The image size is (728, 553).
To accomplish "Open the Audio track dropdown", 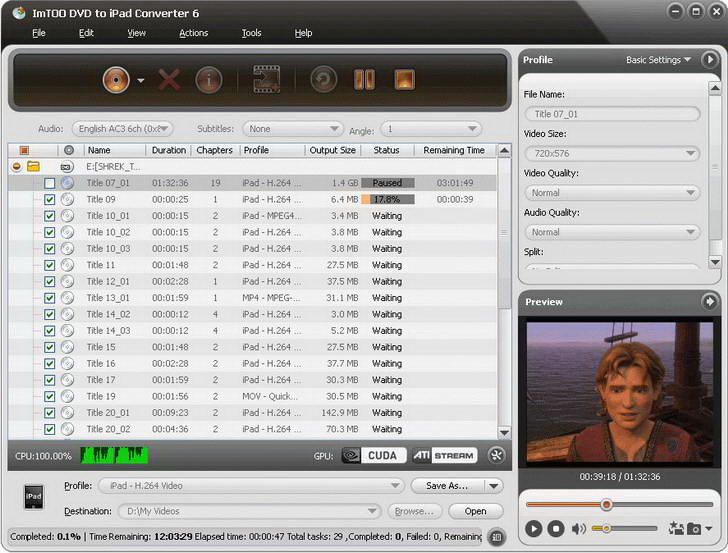I will [123, 129].
